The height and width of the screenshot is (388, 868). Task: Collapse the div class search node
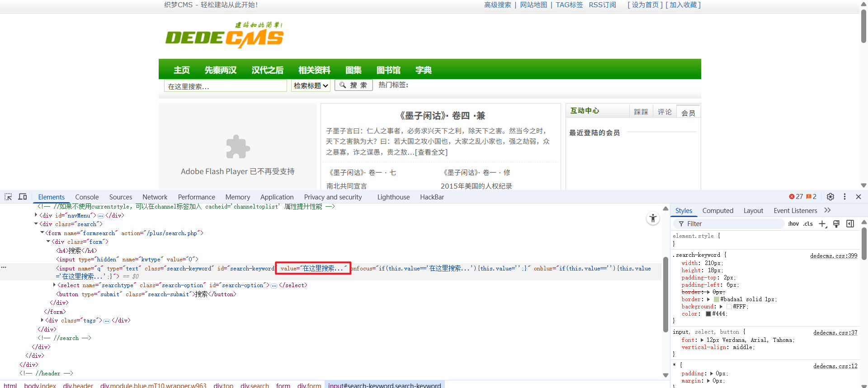point(36,224)
